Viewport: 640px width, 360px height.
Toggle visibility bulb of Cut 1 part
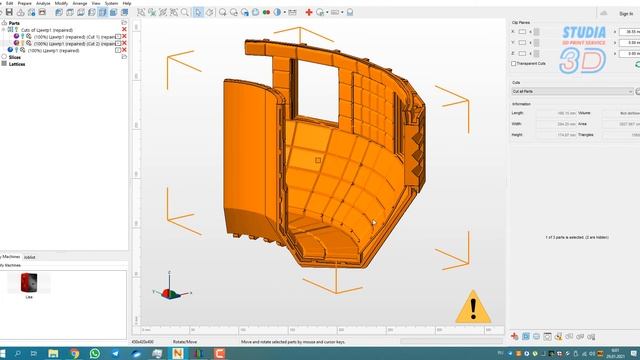pyautogui.click(x=22, y=37)
